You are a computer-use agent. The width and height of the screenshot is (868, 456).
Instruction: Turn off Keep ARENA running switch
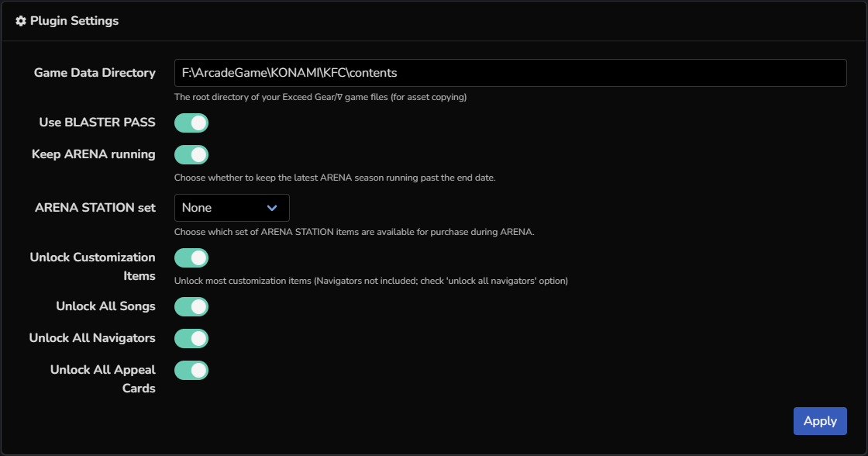(x=191, y=154)
